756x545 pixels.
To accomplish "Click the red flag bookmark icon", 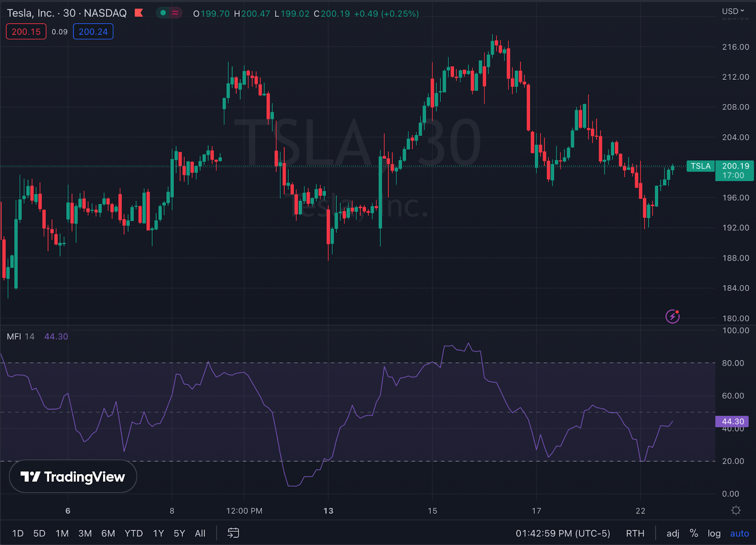I will tap(138, 14).
